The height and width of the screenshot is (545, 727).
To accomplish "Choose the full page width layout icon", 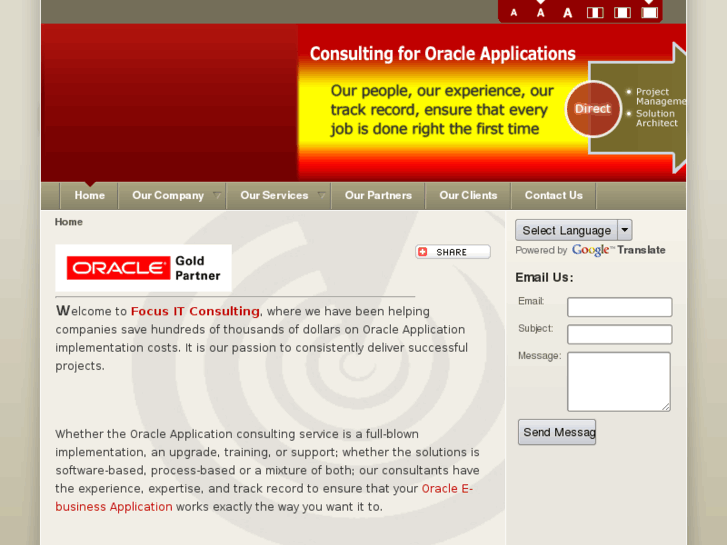I will pos(649,13).
